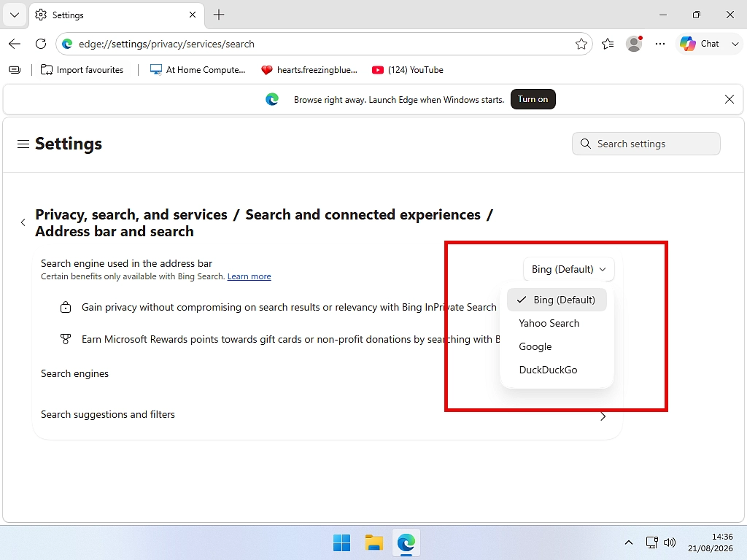Refresh the Settings page

click(x=41, y=44)
